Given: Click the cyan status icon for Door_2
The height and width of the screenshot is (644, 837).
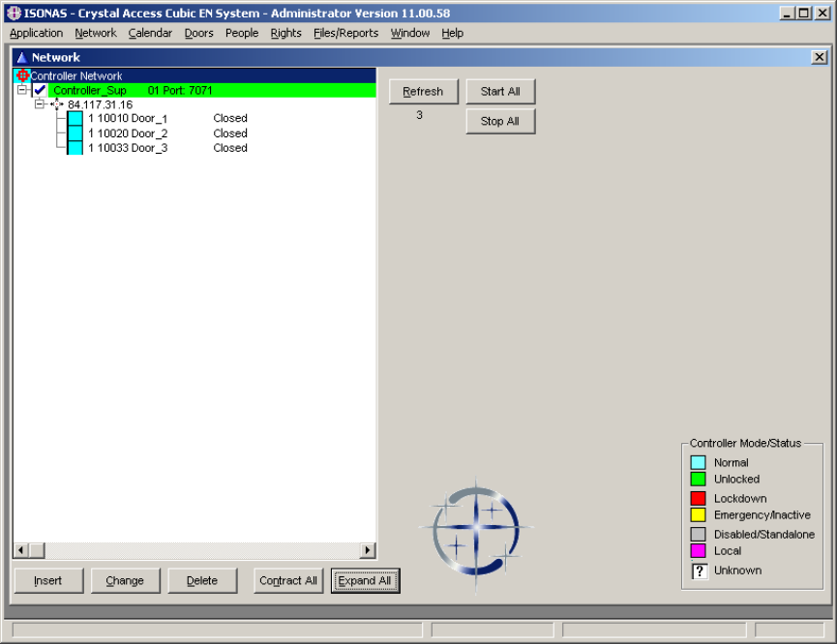Looking at the screenshot, I should point(75,132).
